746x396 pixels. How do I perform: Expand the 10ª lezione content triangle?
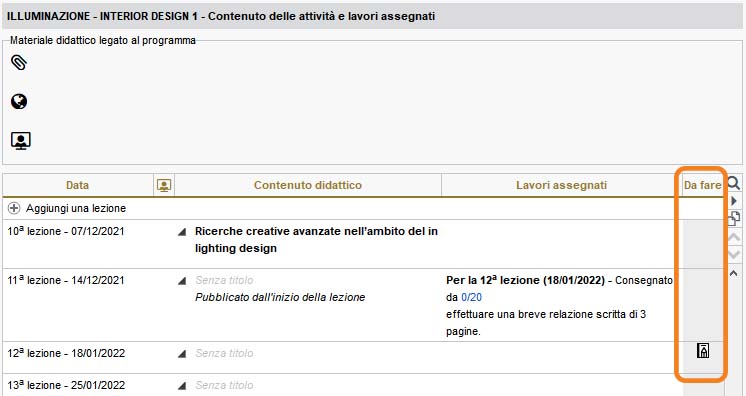182,232
